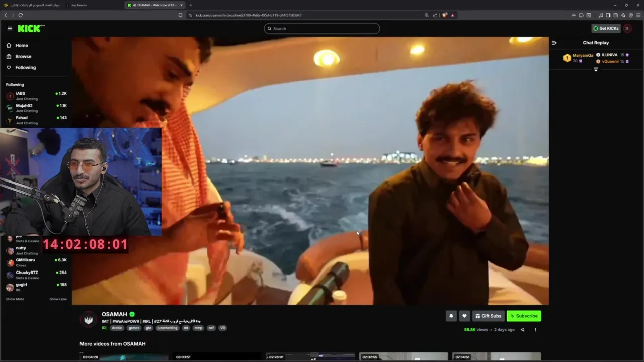Open OSAMAH channel name link
This screenshot has width=644, height=362.
115,314
